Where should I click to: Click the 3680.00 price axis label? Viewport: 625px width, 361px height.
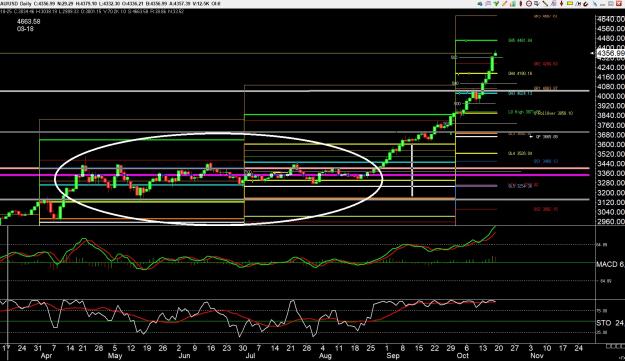[611, 135]
